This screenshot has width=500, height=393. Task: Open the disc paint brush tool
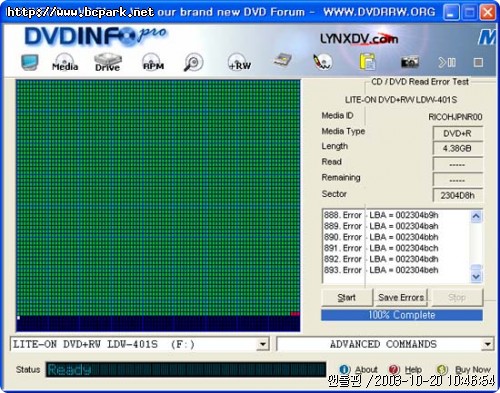[323, 62]
